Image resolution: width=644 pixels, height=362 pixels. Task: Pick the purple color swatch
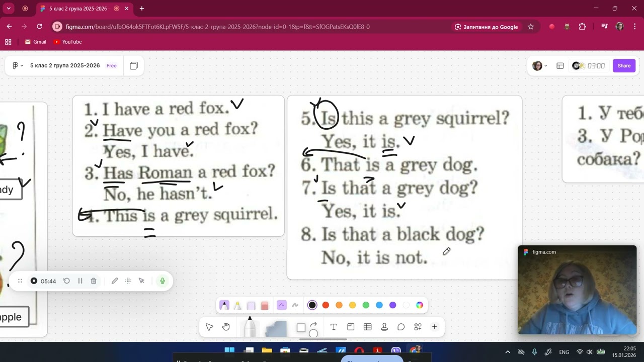coord(393,305)
